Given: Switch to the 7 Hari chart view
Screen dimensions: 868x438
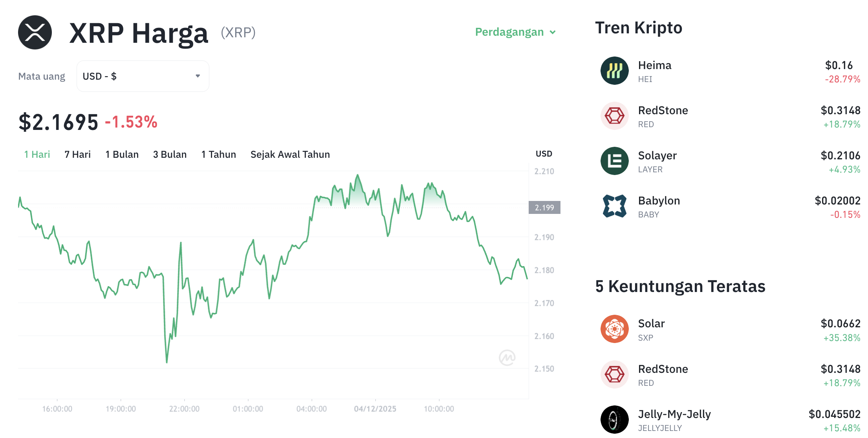Looking at the screenshot, I should click(77, 154).
